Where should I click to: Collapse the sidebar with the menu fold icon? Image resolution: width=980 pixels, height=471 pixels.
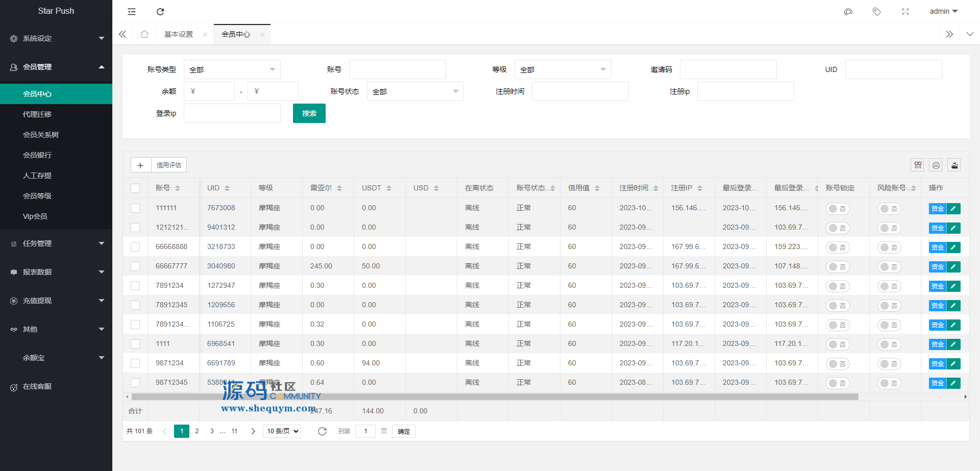click(132, 12)
